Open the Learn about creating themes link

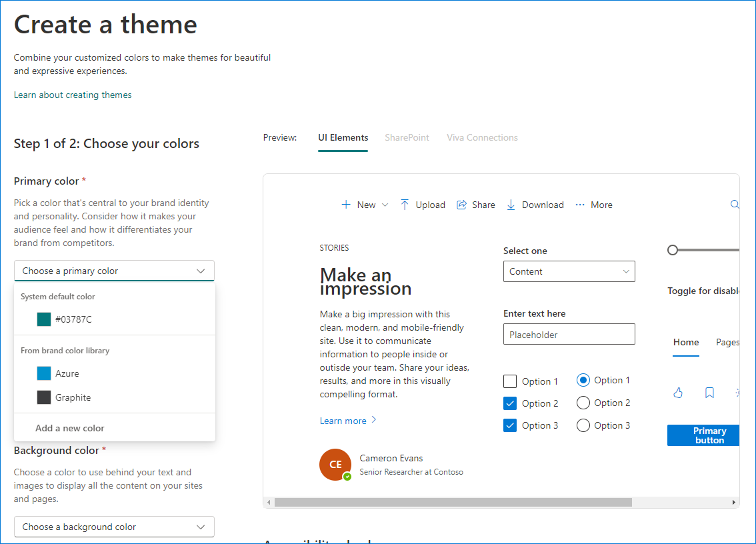click(x=72, y=95)
